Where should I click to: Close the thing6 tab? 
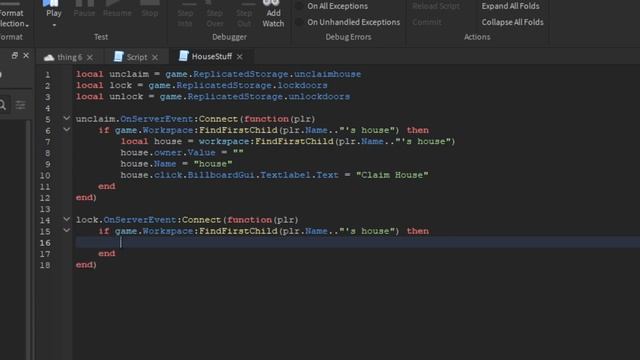coord(90,58)
